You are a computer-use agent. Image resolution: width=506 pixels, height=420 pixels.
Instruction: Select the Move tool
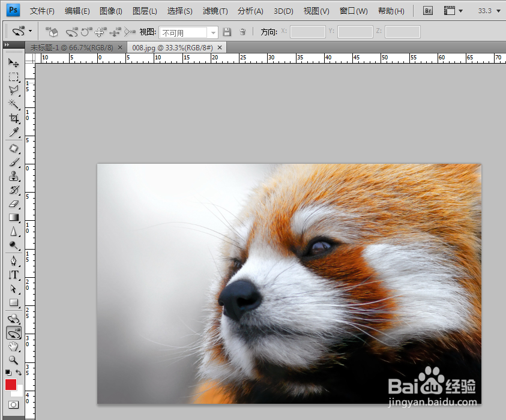click(14, 62)
